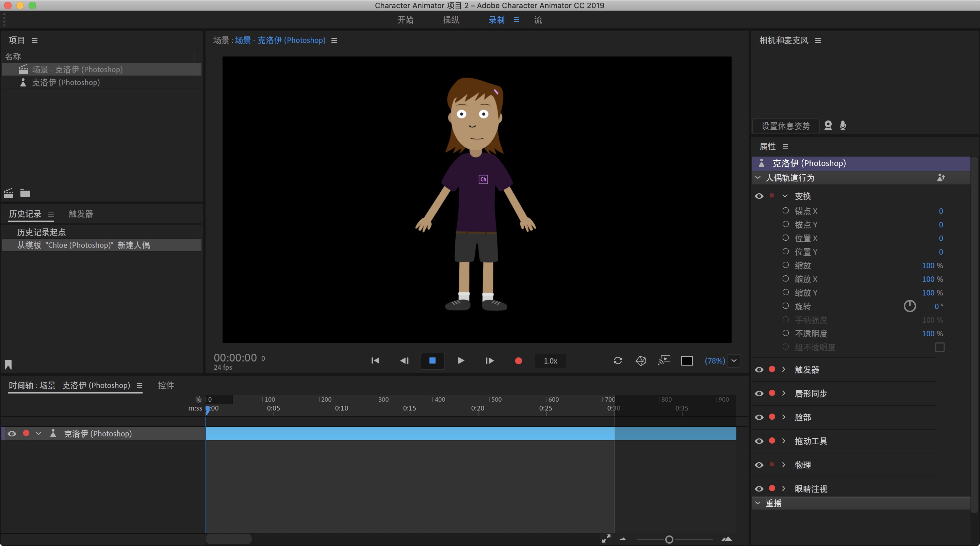Disarm the Face behavior red record dot

(772, 417)
